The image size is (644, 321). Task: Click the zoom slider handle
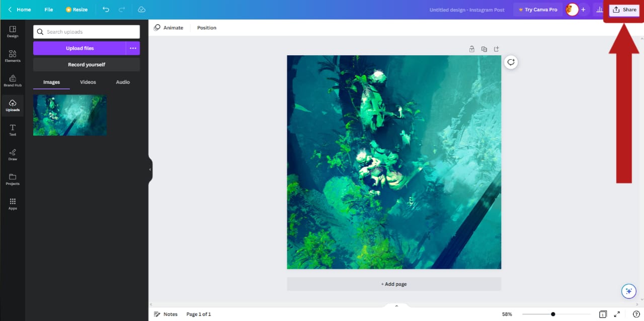point(553,314)
